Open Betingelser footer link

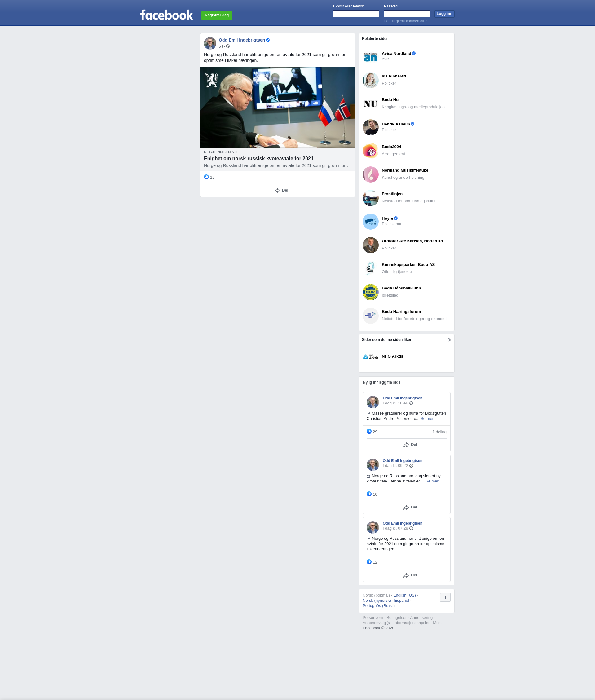click(396, 618)
